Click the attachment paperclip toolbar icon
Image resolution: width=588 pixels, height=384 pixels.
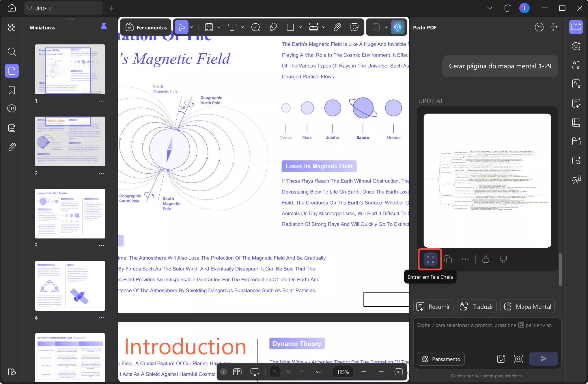[x=337, y=27]
